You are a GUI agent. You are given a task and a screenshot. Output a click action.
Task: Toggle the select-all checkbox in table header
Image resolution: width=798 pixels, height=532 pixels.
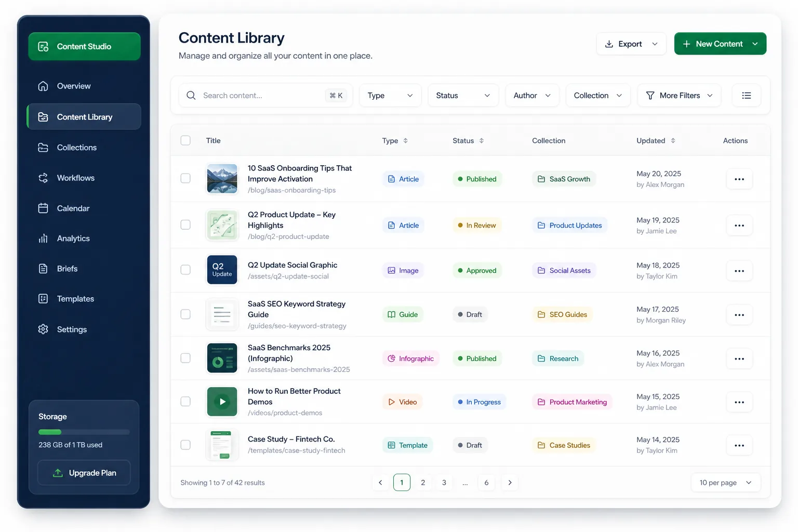tap(185, 140)
